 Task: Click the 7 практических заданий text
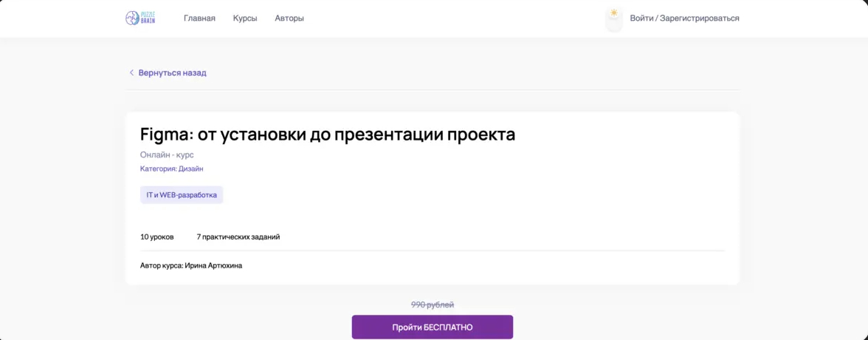tap(238, 237)
